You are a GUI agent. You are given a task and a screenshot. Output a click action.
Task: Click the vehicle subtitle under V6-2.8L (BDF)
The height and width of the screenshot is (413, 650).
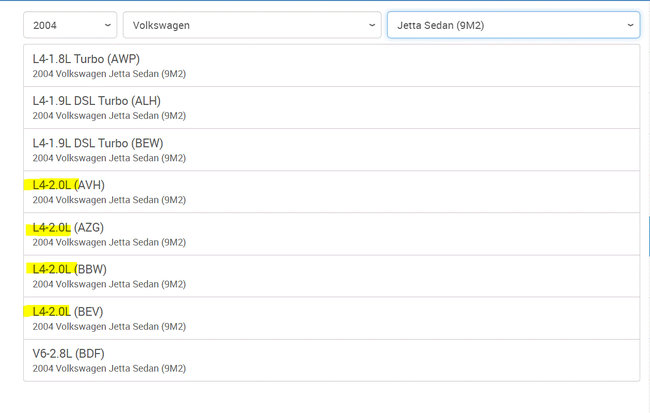pos(109,368)
